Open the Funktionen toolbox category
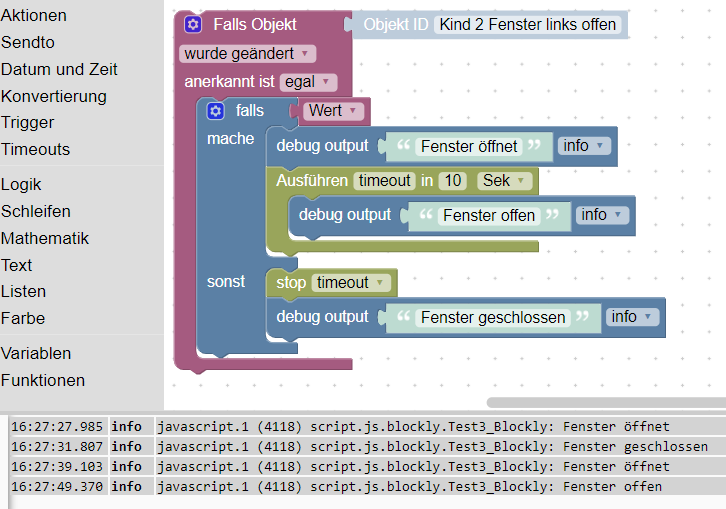The height and width of the screenshot is (509, 726). [x=43, y=380]
